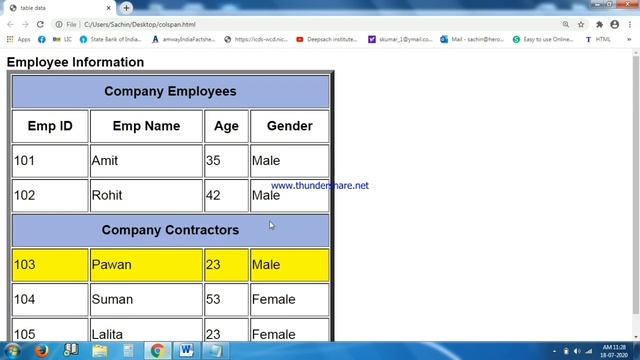Switch to Chrome in the taskbar
Screen dimensions: 640x360
[157, 351]
